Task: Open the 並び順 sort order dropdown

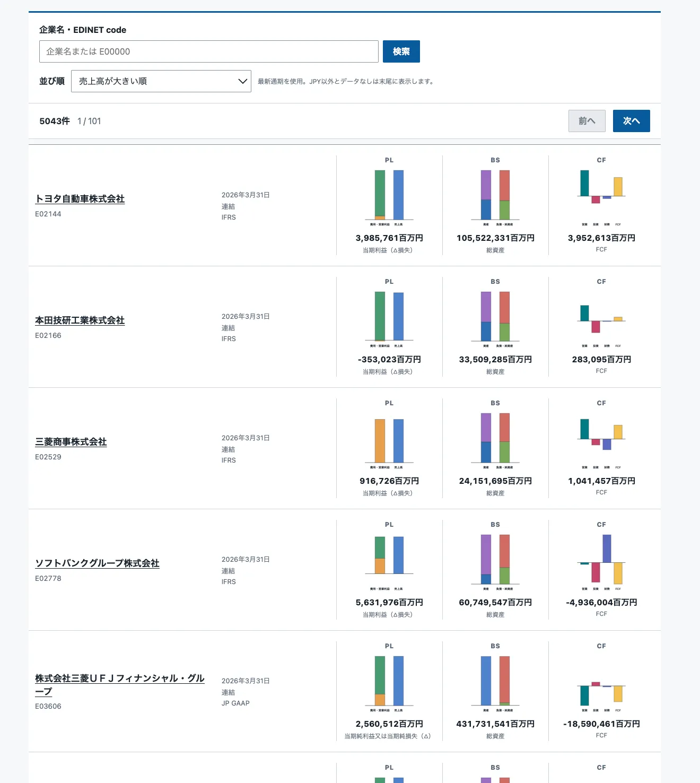Action: coord(161,81)
